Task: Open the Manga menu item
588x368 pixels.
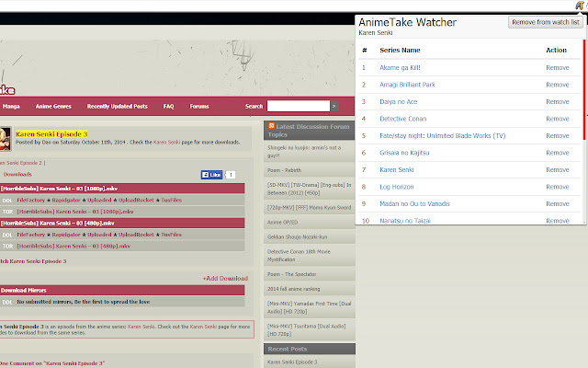Action: pos(11,107)
